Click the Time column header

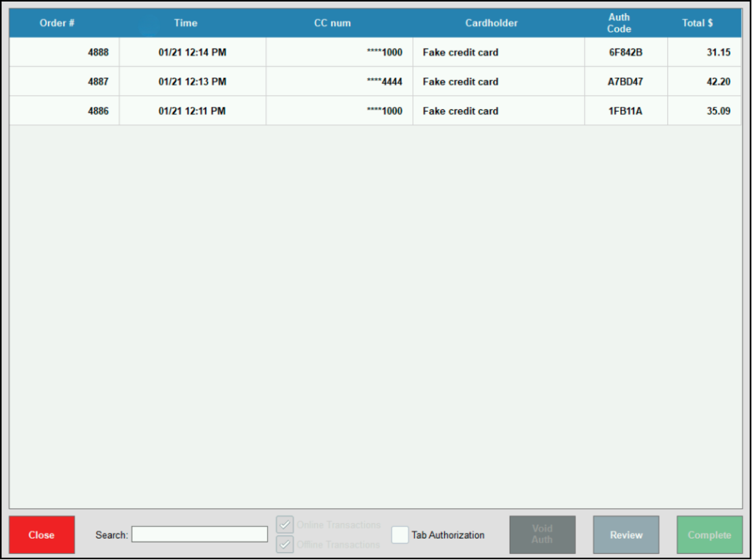[x=185, y=23]
